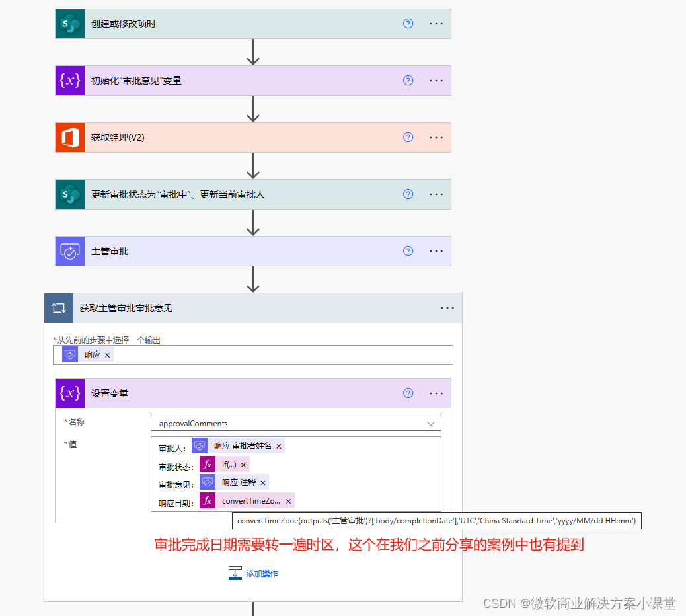Expand 更新审批状态为"审批中"、更新当前审批人 card
686x616 pixels.
tap(253, 194)
